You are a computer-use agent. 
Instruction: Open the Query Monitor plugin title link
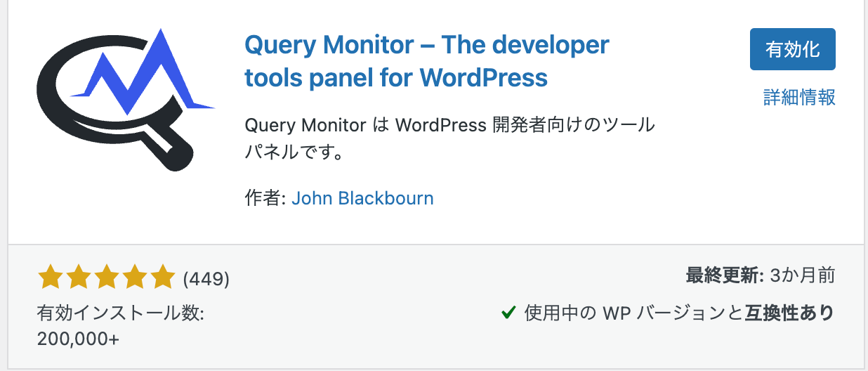pos(426,61)
